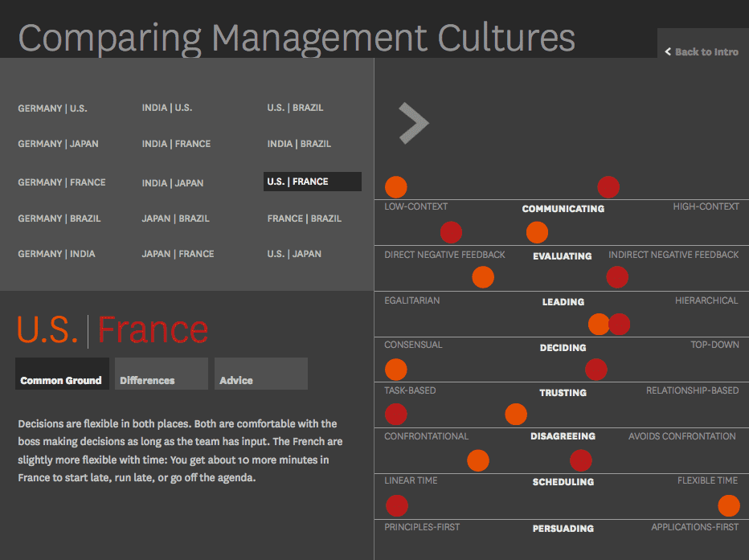
Task: Pick the U.S. | Japan country pair
Action: click(x=294, y=254)
